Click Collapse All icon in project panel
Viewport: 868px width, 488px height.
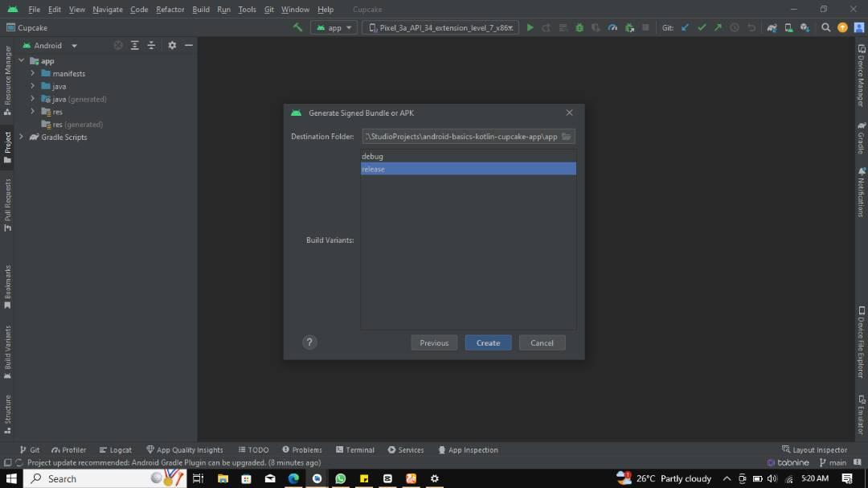pos(151,45)
